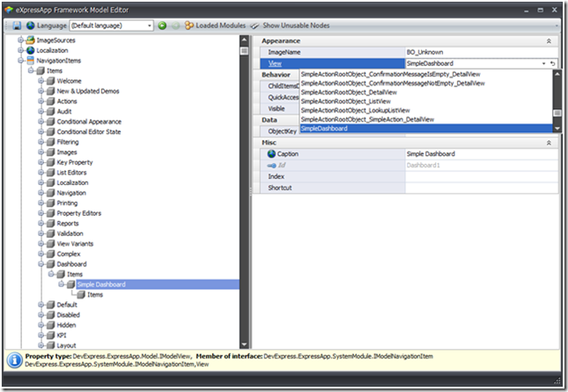568x392 pixels.
Task: Expand the Disabled tree node
Action: click(x=41, y=314)
